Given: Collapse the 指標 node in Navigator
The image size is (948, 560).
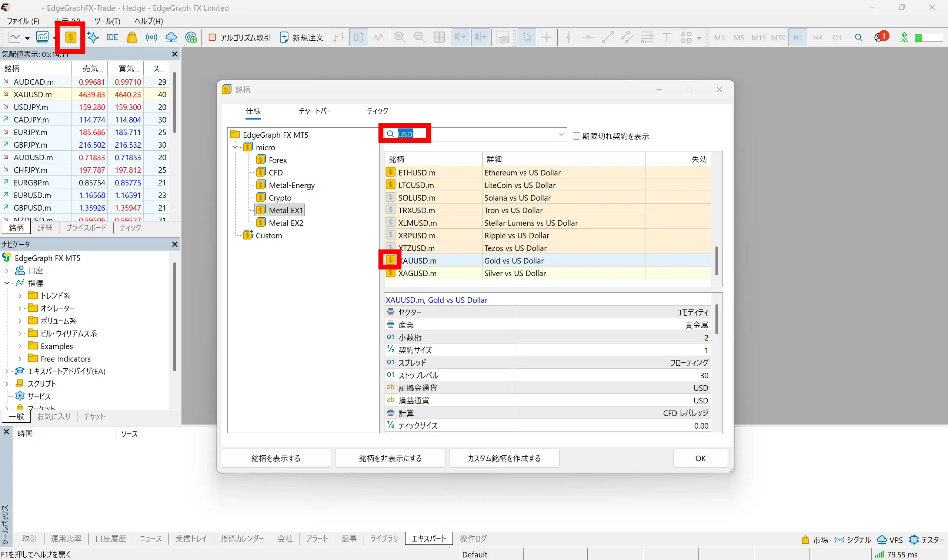Looking at the screenshot, I should coord(6,283).
